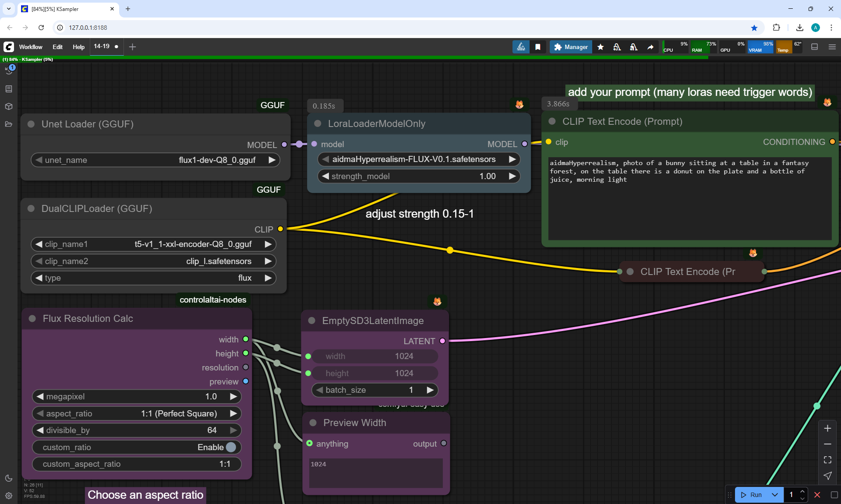Open the Help menu
The image size is (841, 504).
[78, 47]
